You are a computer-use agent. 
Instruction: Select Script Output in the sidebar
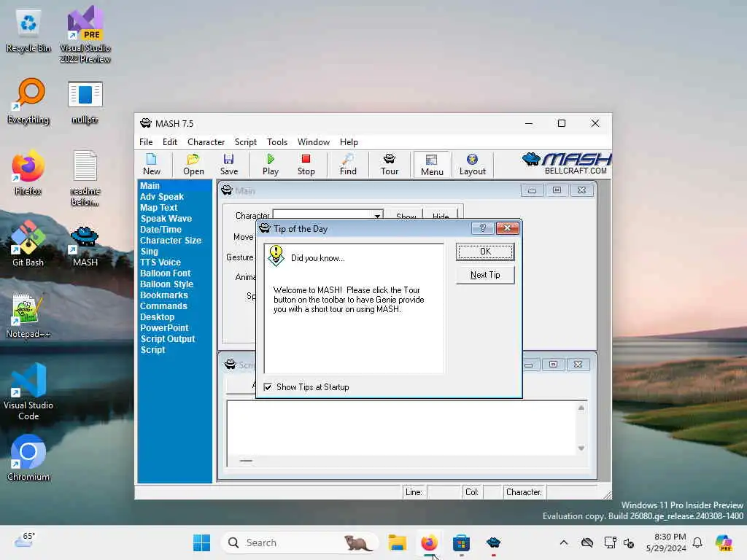point(168,339)
